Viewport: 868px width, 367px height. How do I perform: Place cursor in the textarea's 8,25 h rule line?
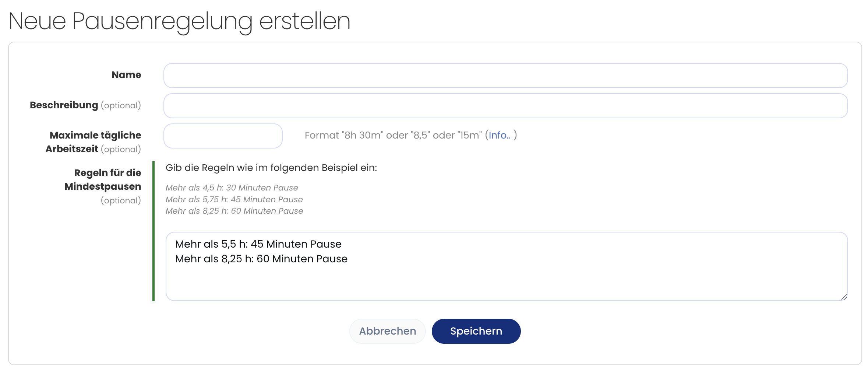coord(261,259)
